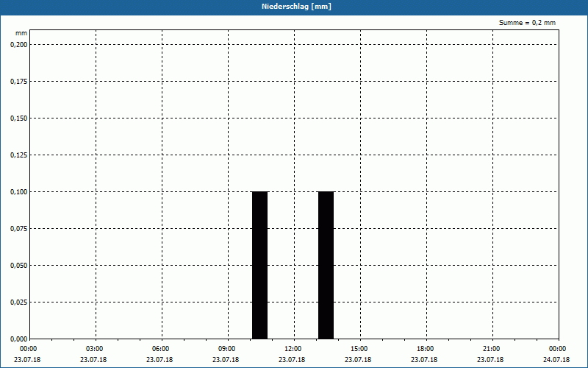Click the 21:00 time axis label
The image size is (588, 368).
tap(491, 349)
